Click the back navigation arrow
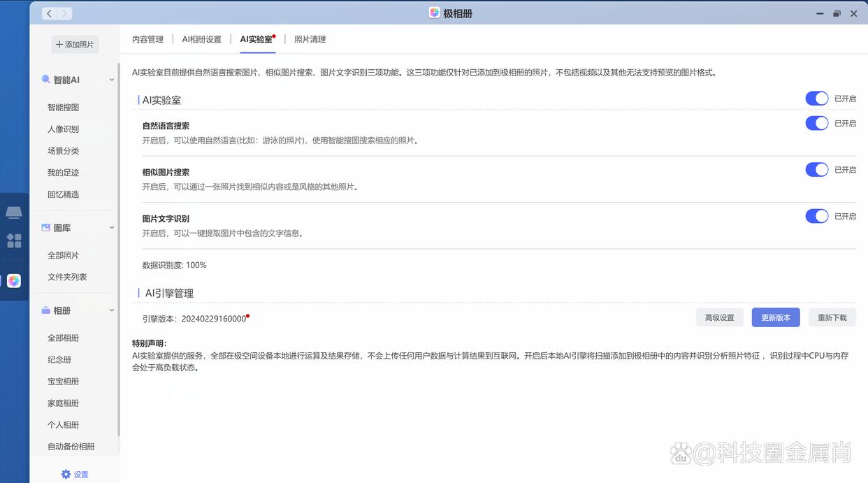Viewport: 868px width, 483px height. tap(49, 13)
